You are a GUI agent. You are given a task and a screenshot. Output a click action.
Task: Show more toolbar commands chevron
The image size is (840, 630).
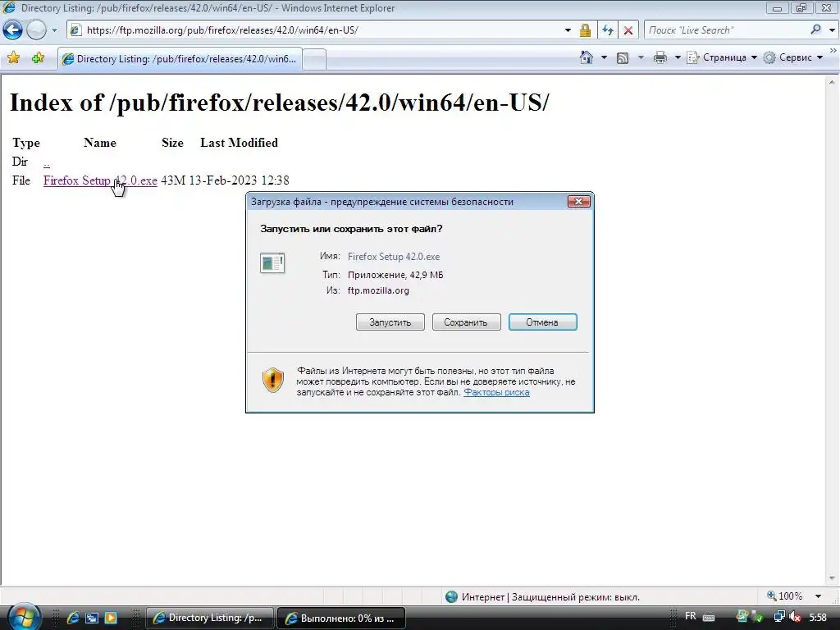click(833, 50)
